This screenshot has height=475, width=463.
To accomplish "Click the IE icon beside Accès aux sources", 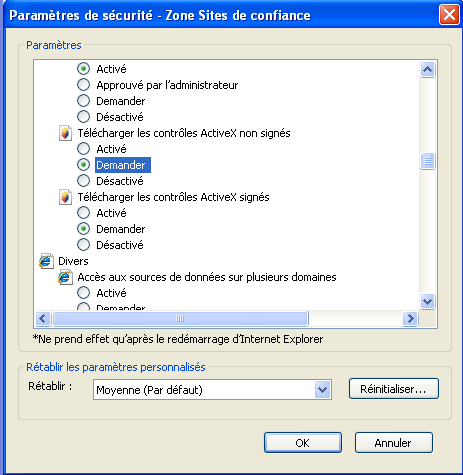I will (65, 277).
